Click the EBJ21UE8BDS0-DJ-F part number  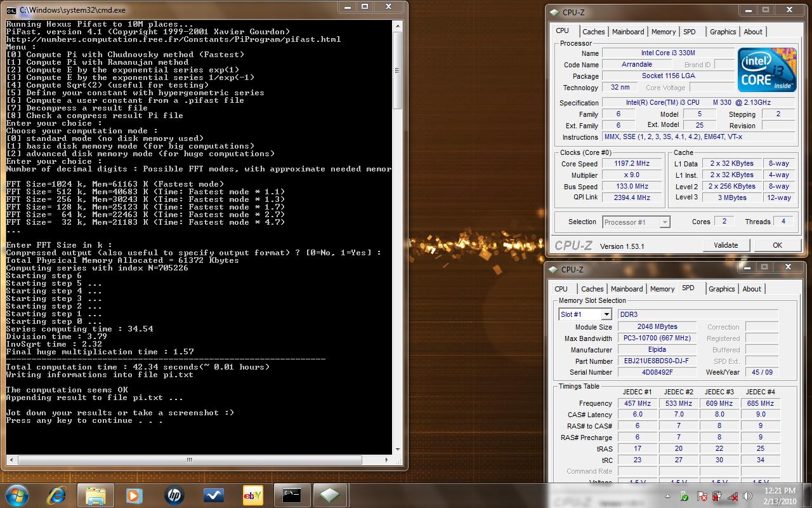pos(657,361)
